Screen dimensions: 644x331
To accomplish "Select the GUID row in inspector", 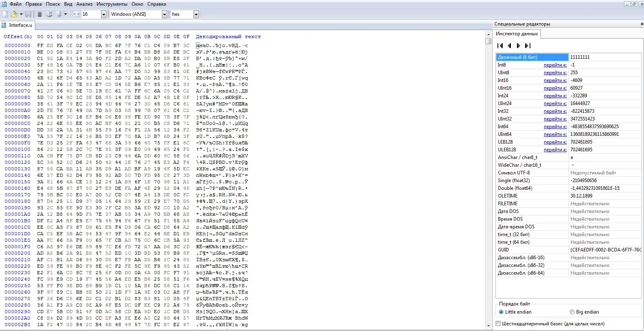I will coord(569,250).
